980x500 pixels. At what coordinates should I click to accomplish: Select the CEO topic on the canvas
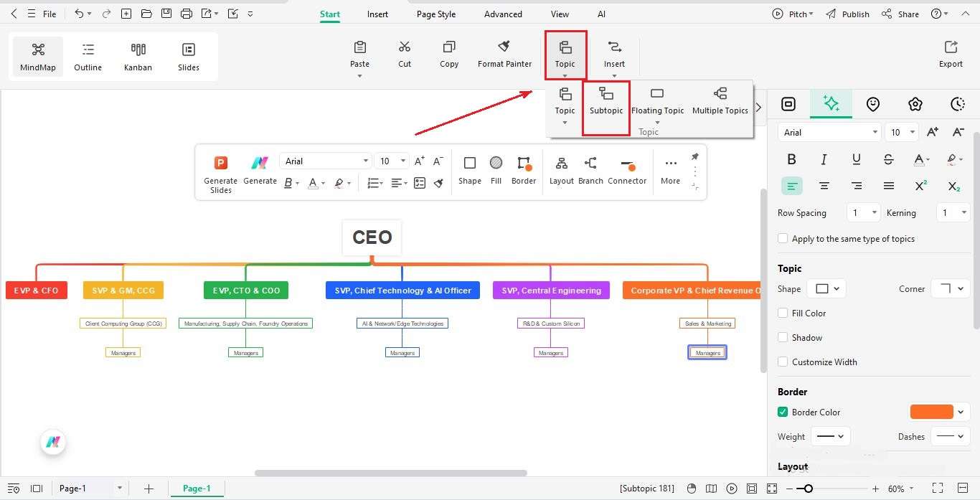pos(371,237)
